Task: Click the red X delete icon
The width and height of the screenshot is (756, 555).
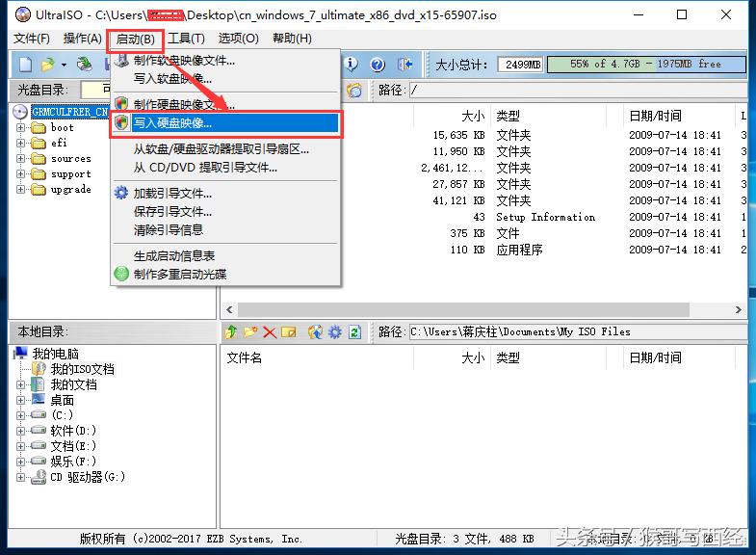Action: click(270, 332)
